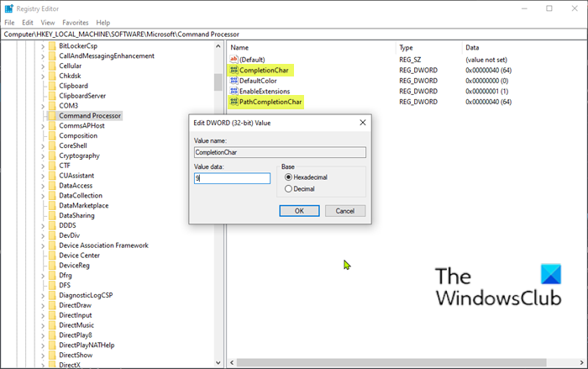Expand the COM3 tree node
This screenshot has width=588, height=369.
42,106
